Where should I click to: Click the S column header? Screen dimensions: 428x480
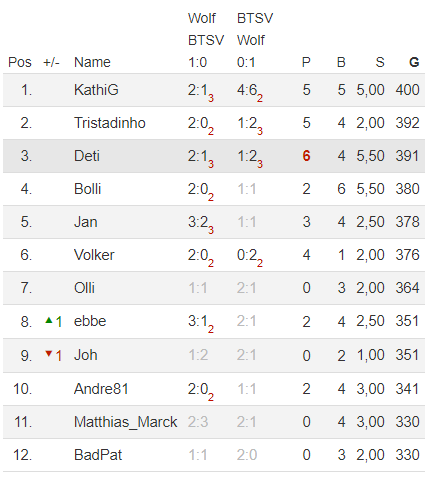pyautogui.click(x=380, y=62)
